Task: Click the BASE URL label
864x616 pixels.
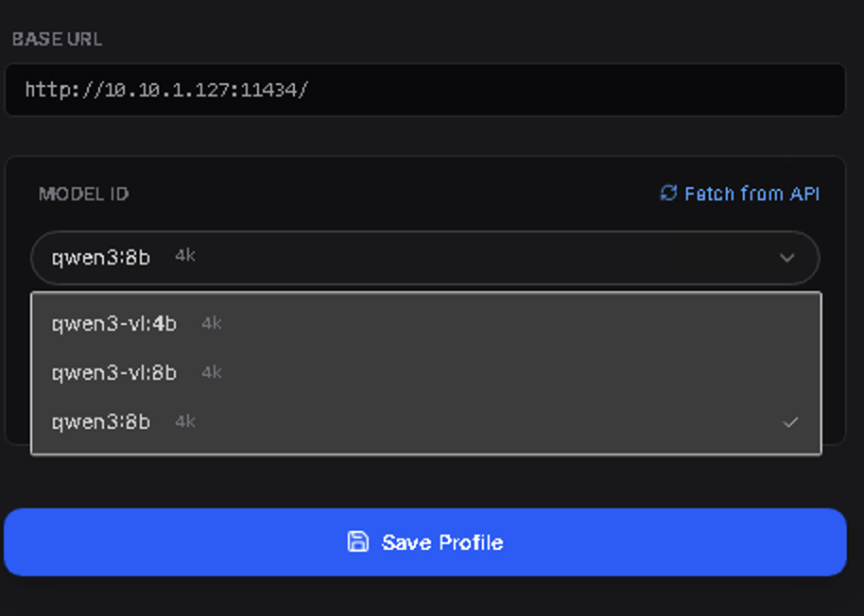Action: 57,40
